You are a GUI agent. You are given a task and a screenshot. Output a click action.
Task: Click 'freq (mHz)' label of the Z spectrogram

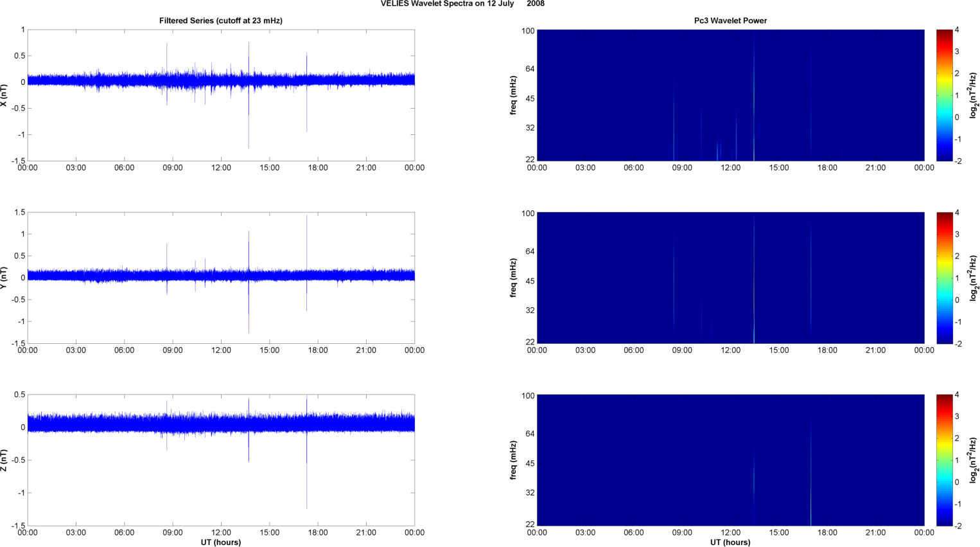pos(514,460)
